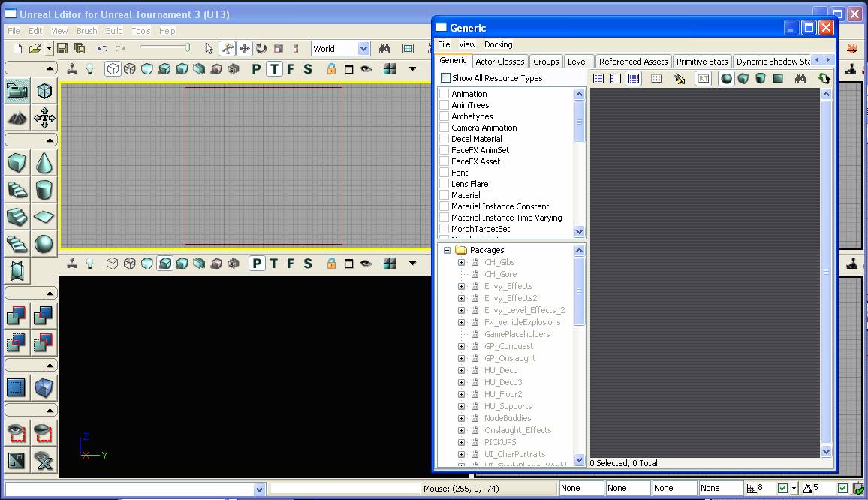Expand the GP_Conquest package
Screen dimensions: 868x500
pyautogui.click(x=461, y=346)
